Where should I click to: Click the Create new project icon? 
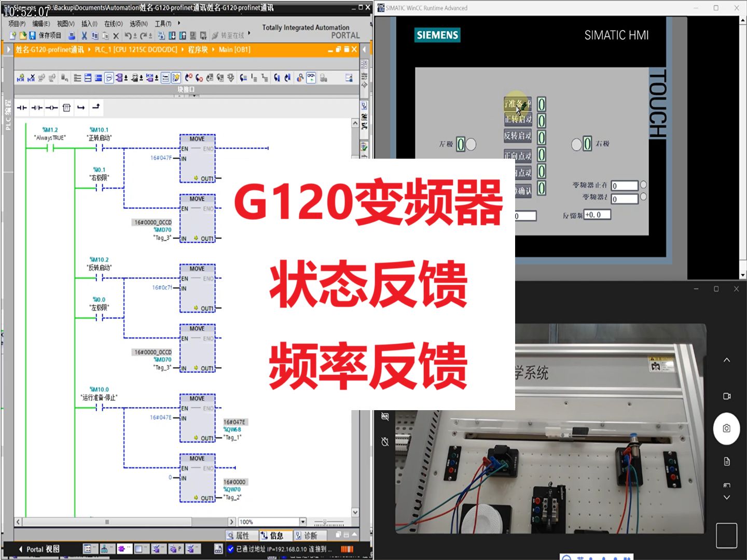click(x=13, y=36)
